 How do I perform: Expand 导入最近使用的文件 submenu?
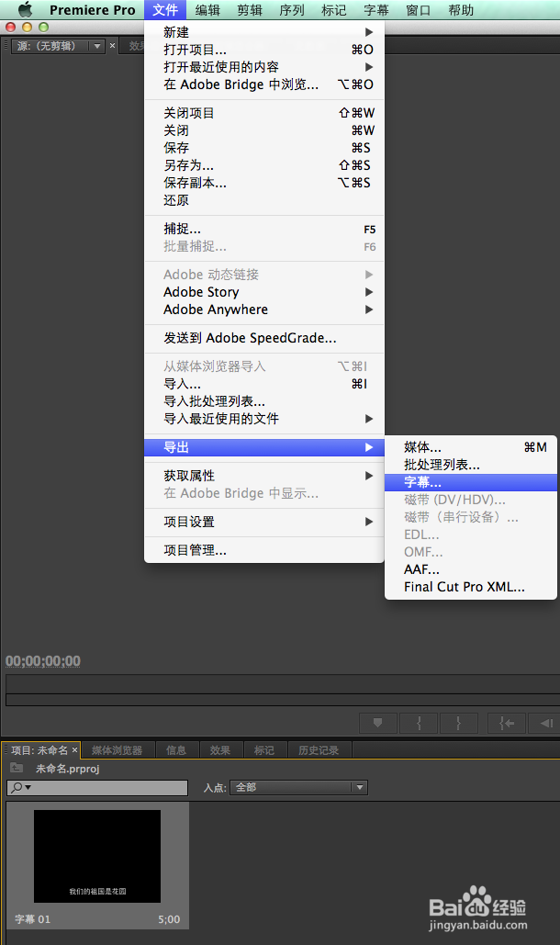pyautogui.click(x=264, y=418)
